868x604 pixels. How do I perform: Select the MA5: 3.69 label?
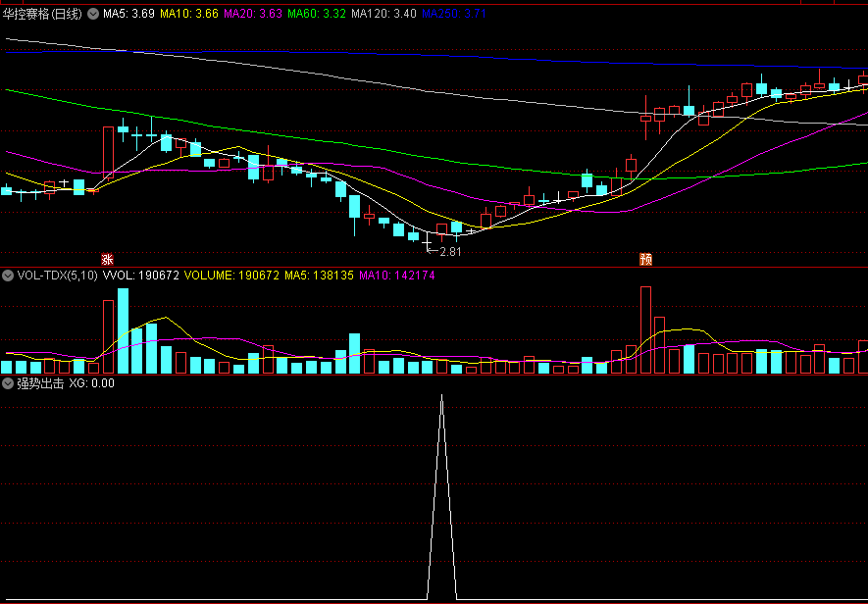point(128,14)
